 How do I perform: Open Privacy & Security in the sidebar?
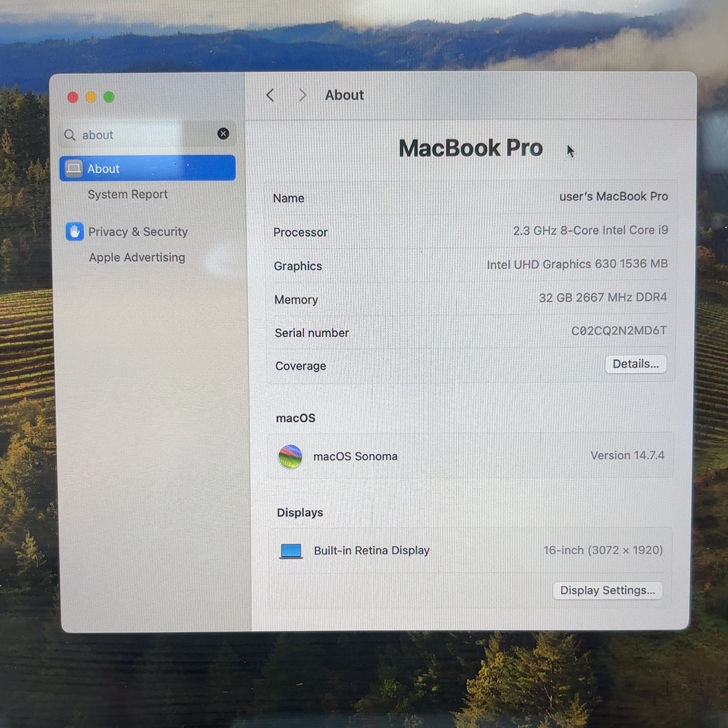(x=138, y=232)
